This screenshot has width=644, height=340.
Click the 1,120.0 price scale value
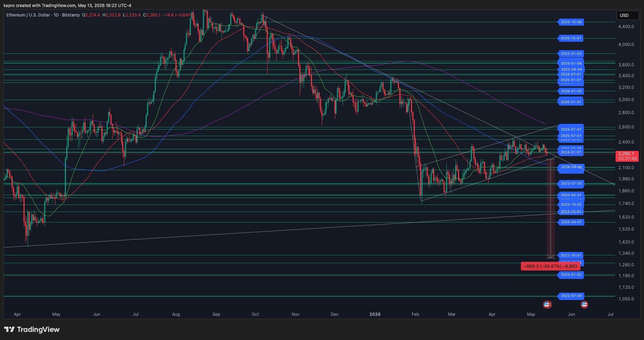[x=626, y=287]
